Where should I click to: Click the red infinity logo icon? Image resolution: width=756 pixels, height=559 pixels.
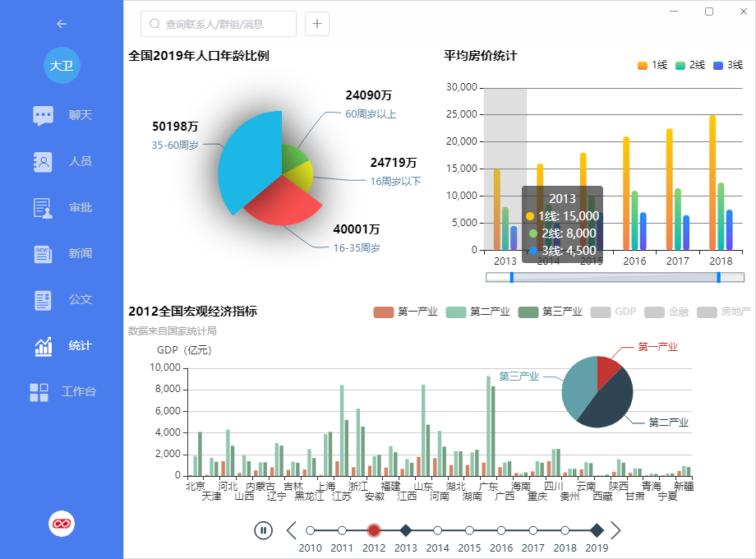[x=62, y=523]
